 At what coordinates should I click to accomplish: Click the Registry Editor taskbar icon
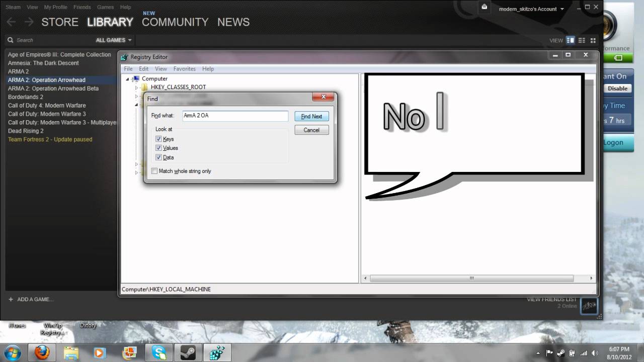tap(217, 352)
